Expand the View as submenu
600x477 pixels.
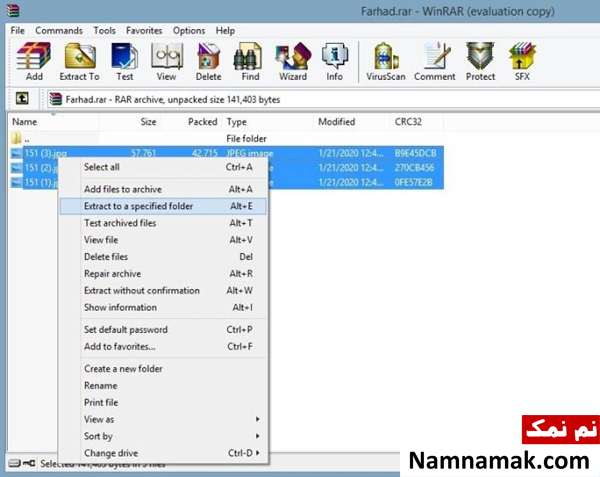tap(163, 419)
